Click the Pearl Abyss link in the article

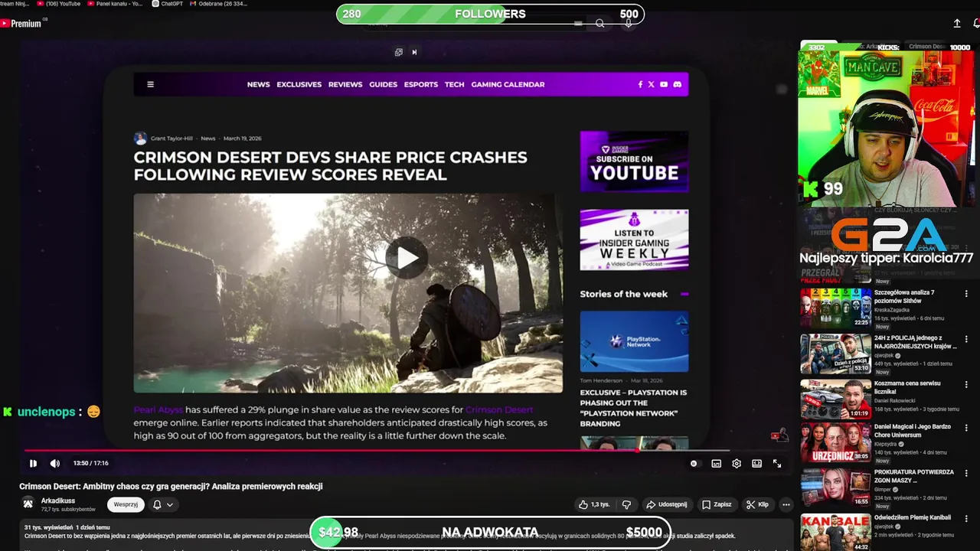click(158, 409)
